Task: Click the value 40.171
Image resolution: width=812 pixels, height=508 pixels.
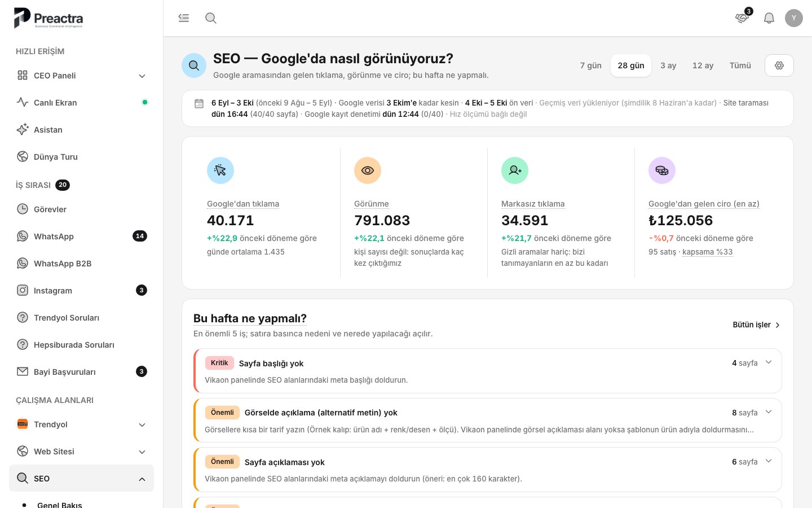Action: pos(231,220)
